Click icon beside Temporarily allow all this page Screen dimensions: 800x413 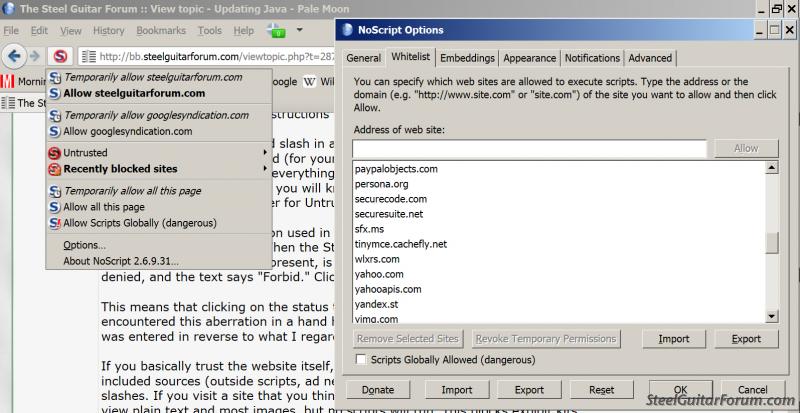(55, 191)
